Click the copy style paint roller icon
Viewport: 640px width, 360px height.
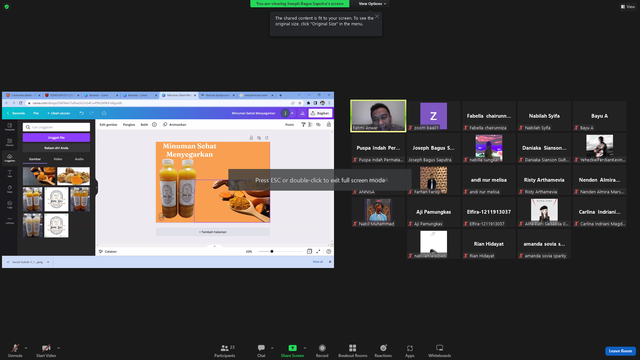[x=303, y=124]
